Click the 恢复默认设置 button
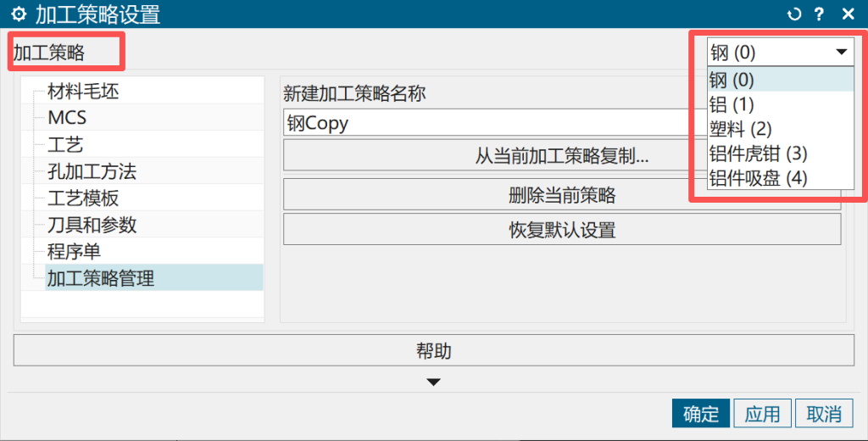This screenshot has height=441, width=868. 561,230
